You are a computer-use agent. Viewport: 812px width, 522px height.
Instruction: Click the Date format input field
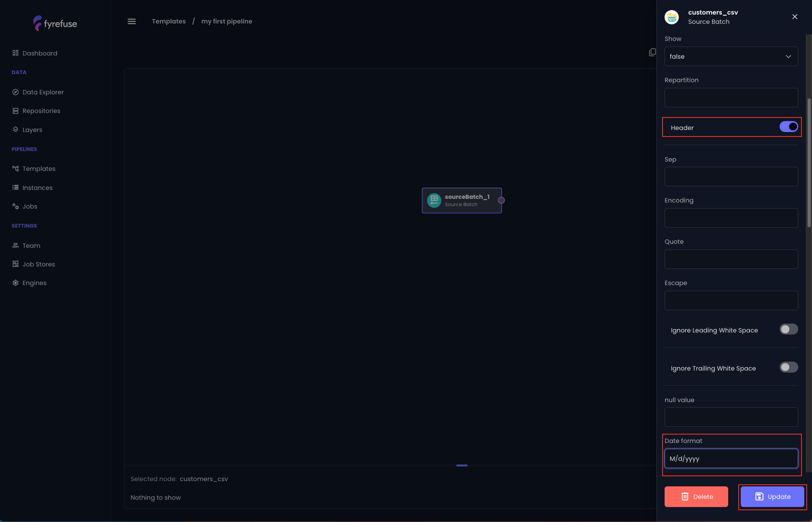pos(731,458)
